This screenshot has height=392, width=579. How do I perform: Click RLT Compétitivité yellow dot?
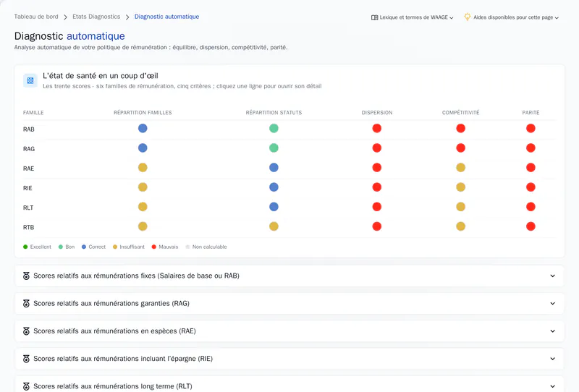pyautogui.click(x=460, y=207)
